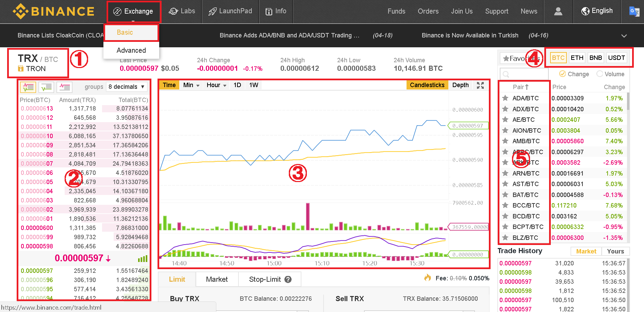Image resolution: width=644 pixels, height=312 pixels.
Task: Switch to BTC market tab
Action: [x=558, y=58]
